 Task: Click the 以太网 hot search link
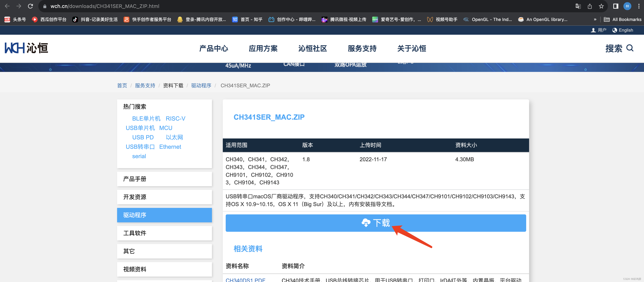(x=174, y=138)
